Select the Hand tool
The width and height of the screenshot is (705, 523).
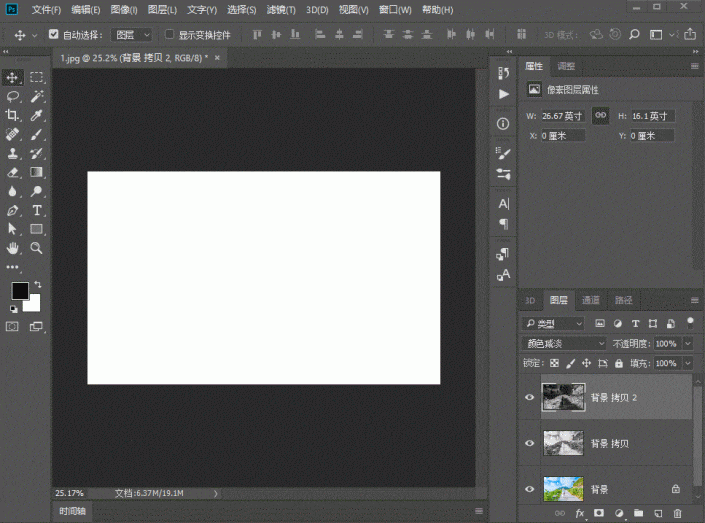[x=13, y=248]
